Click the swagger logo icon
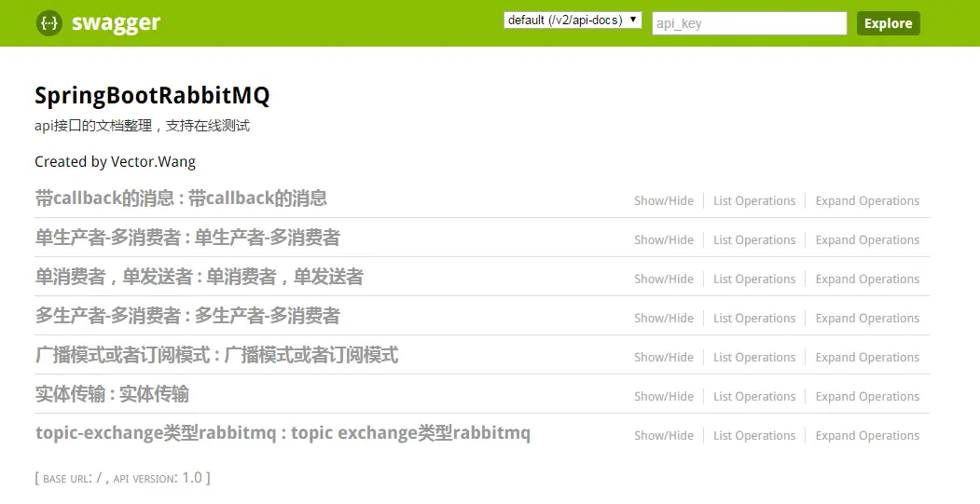 pyautogui.click(x=48, y=23)
